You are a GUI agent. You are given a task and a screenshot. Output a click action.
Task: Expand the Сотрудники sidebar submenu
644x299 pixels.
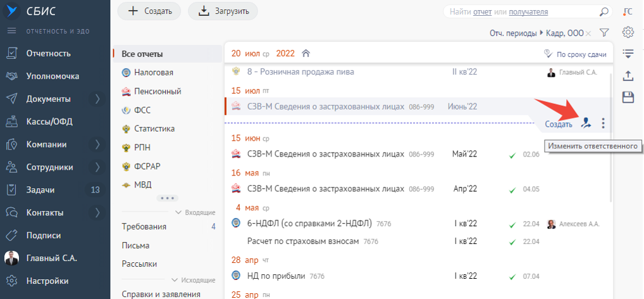[x=97, y=167]
